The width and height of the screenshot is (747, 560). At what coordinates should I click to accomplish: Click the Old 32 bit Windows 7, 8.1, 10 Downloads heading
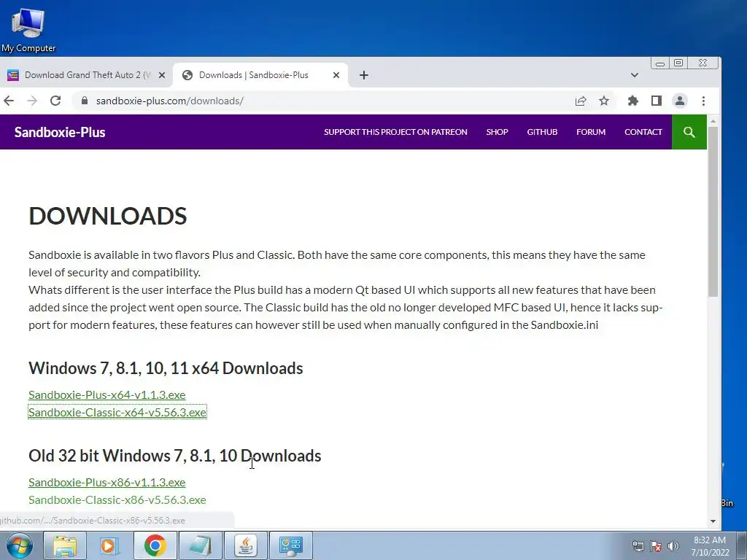coord(175,456)
